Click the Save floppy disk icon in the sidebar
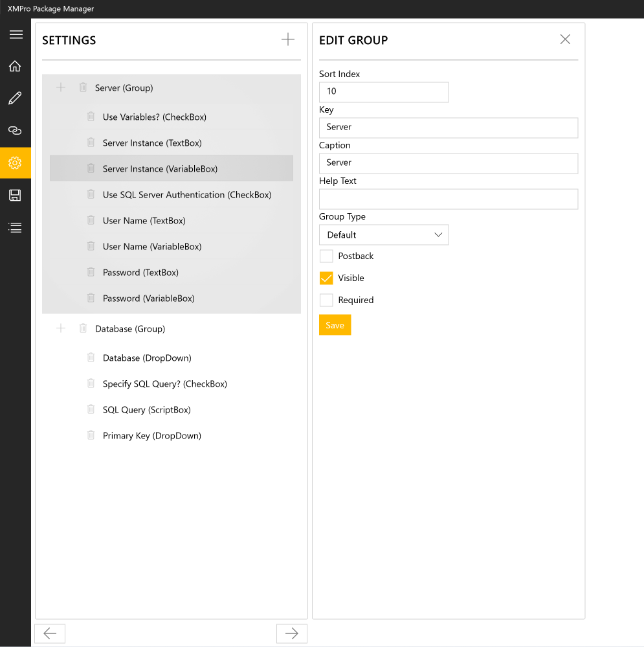 [x=16, y=195]
